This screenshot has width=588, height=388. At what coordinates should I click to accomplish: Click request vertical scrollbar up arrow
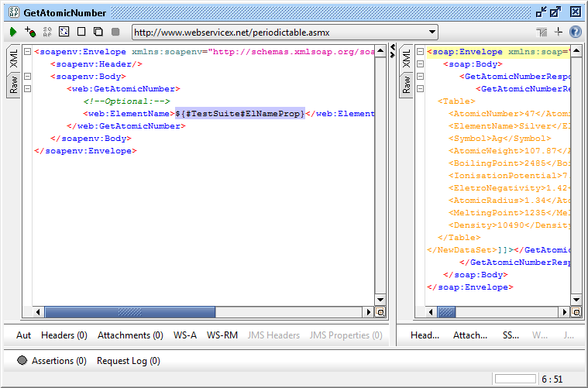(x=380, y=50)
